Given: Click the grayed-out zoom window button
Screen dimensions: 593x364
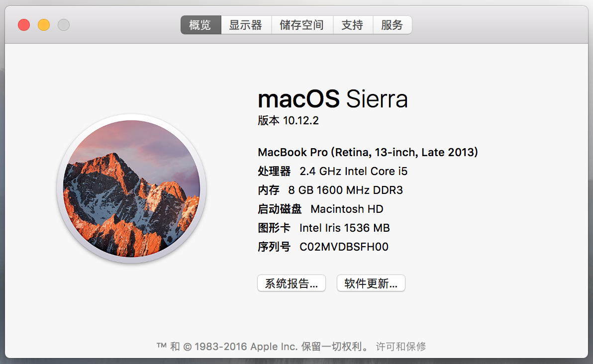Looking at the screenshot, I should [64, 25].
